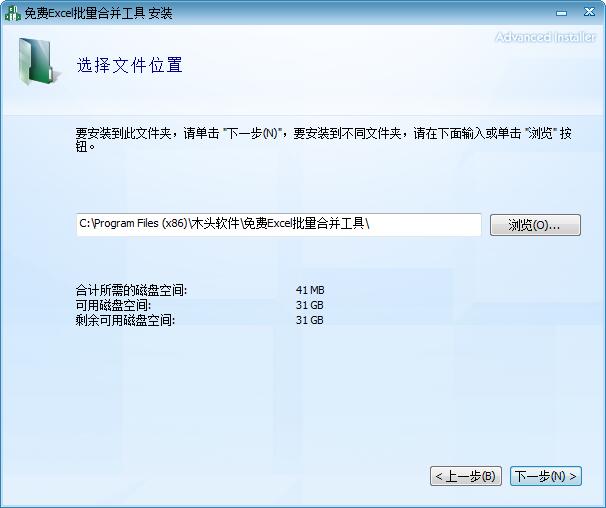Click the install path input field
606x508 pixels.
[x=279, y=224]
